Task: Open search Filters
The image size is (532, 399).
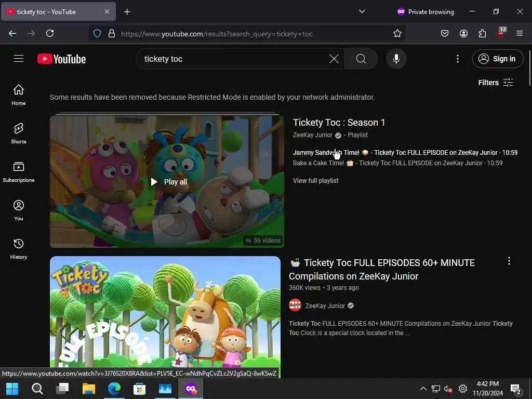Action: tap(495, 83)
